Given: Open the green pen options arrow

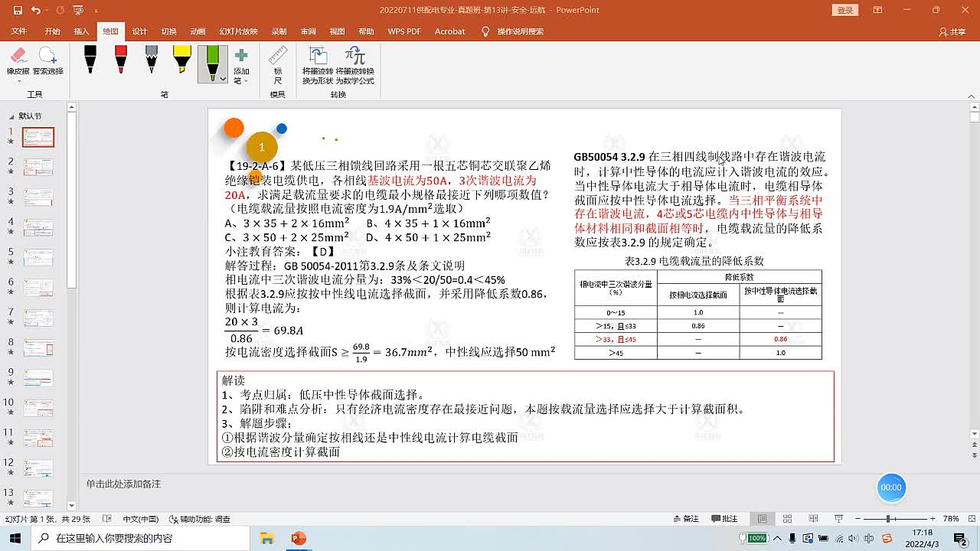Looking at the screenshot, I should pos(223,78).
